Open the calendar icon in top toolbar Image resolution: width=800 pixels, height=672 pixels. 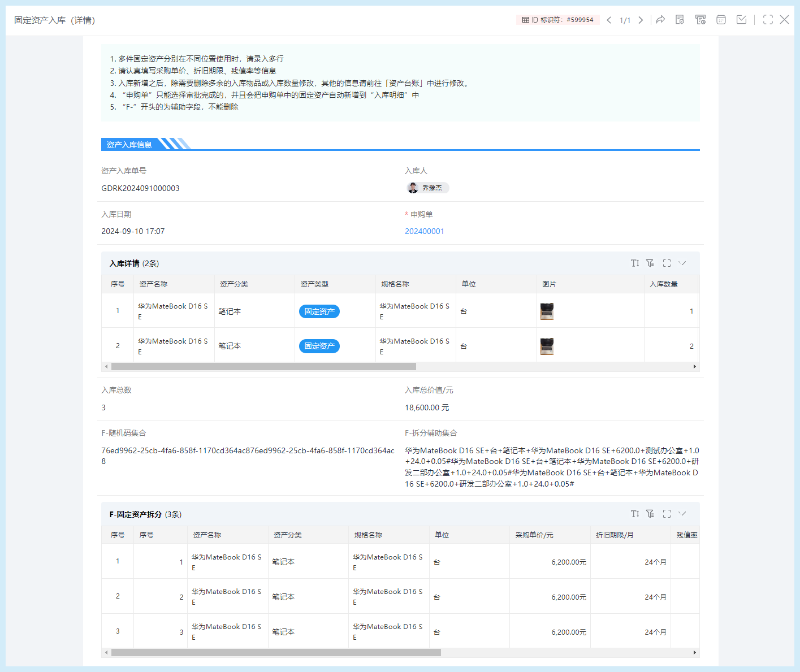tap(721, 20)
